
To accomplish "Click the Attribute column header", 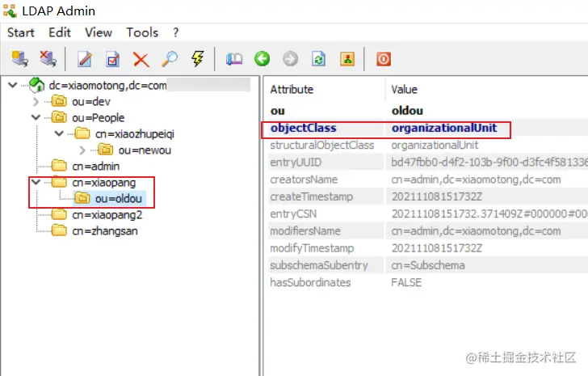I will tap(292, 89).
